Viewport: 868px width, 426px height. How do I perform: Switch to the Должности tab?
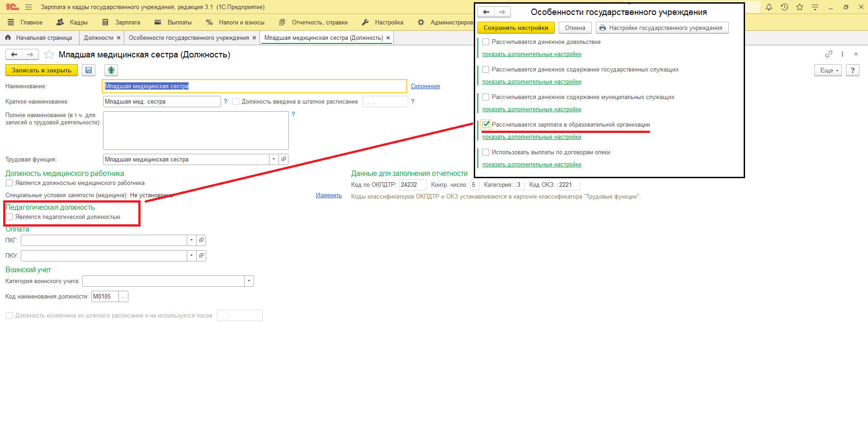coord(98,38)
